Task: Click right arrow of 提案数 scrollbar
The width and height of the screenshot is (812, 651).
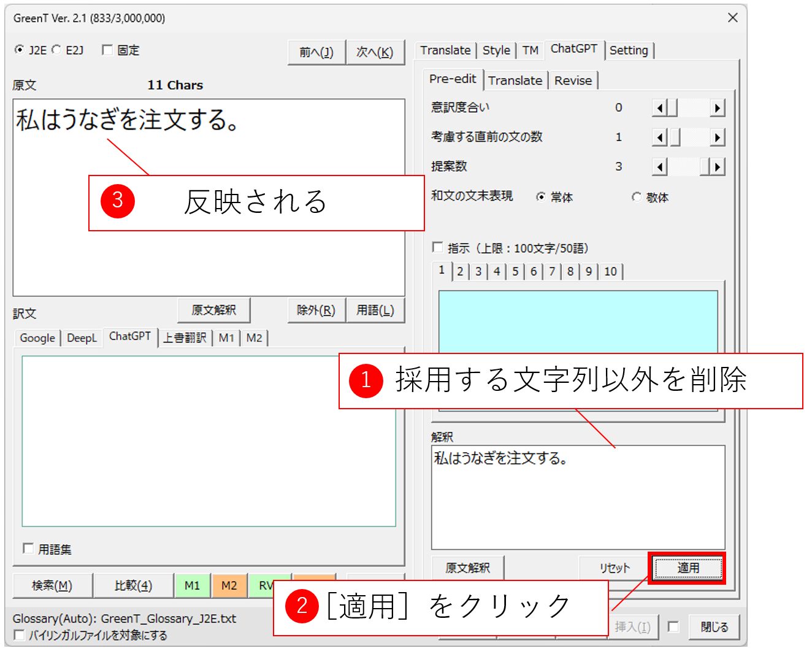Action: (717, 167)
